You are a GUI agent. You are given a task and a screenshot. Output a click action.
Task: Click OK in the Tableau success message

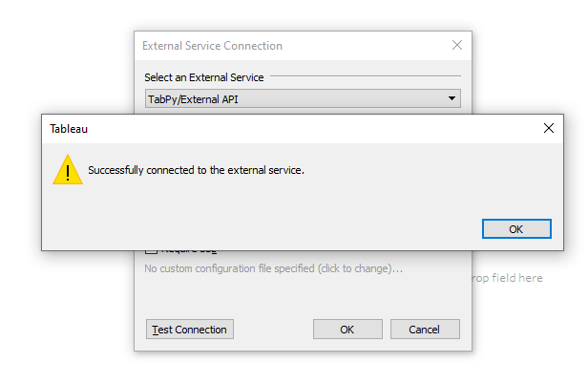pyautogui.click(x=515, y=228)
